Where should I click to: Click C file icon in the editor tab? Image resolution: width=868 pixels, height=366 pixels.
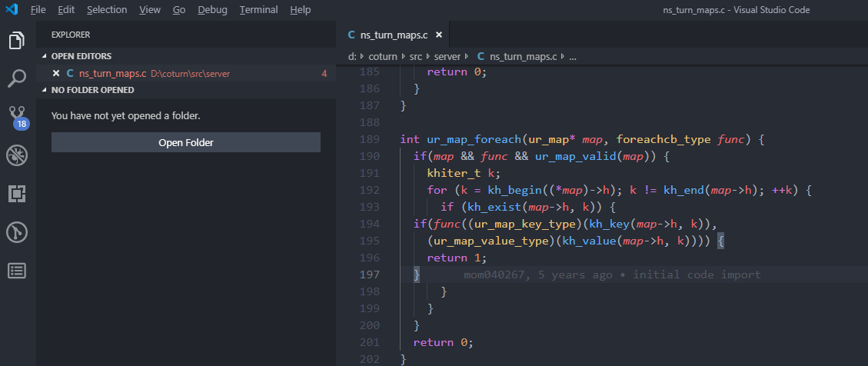pos(351,35)
